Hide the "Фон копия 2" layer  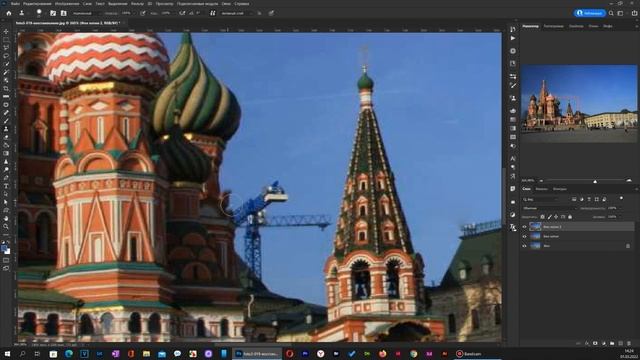(524, 227)
